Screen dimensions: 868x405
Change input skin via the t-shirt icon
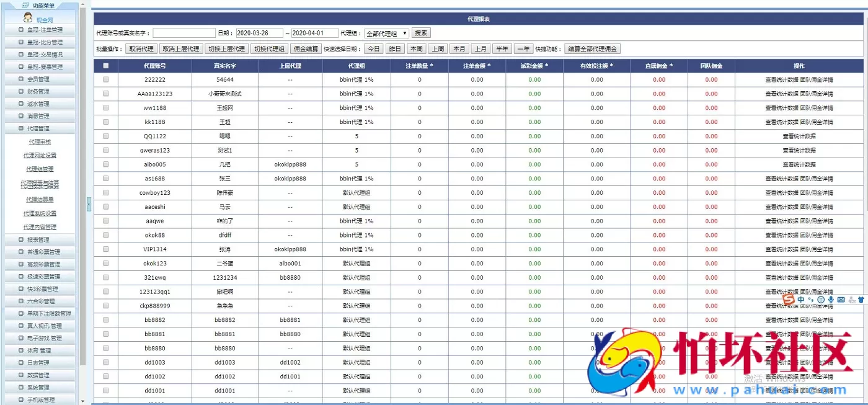pyautogui.click(x=862, y=300)
